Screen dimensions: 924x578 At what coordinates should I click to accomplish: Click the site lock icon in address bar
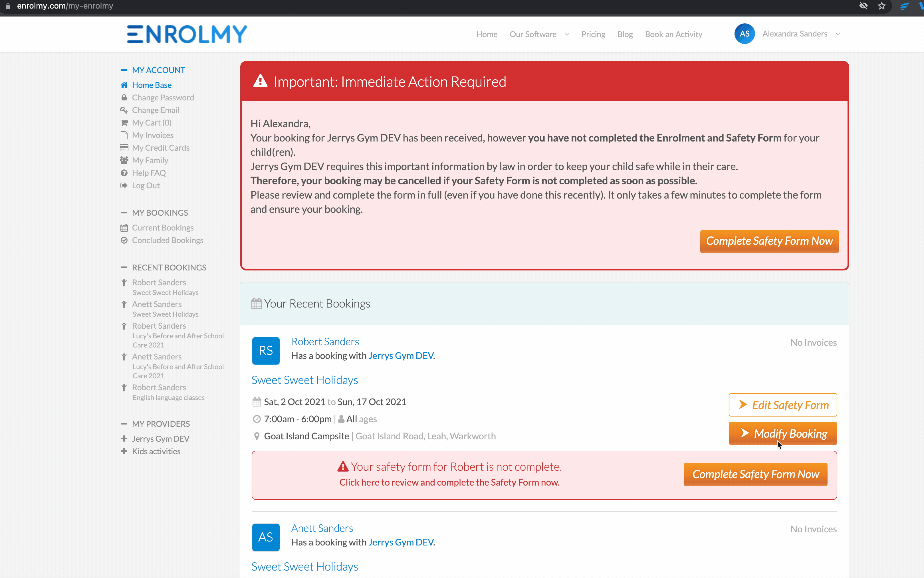8,6
